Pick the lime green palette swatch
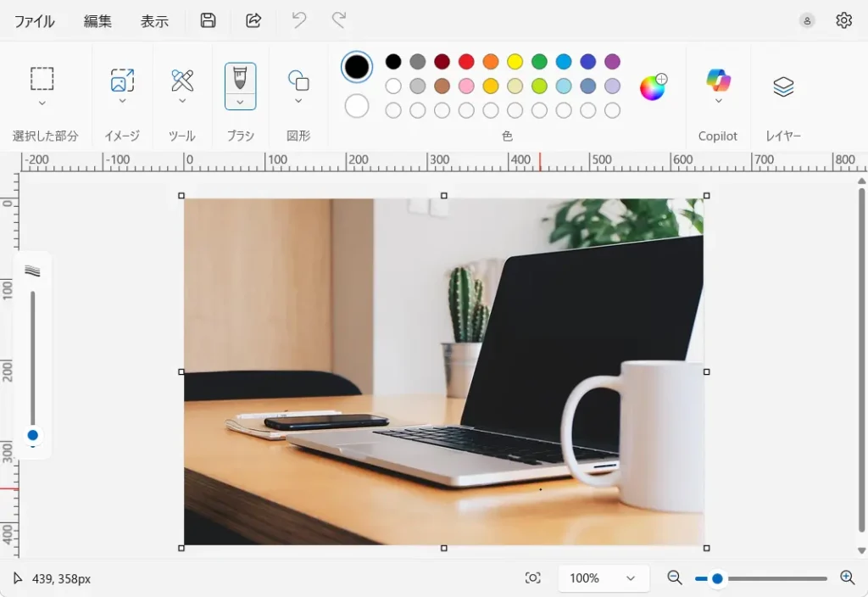The width and height of the screenshot is (868, 597). [x=539, y=86]
